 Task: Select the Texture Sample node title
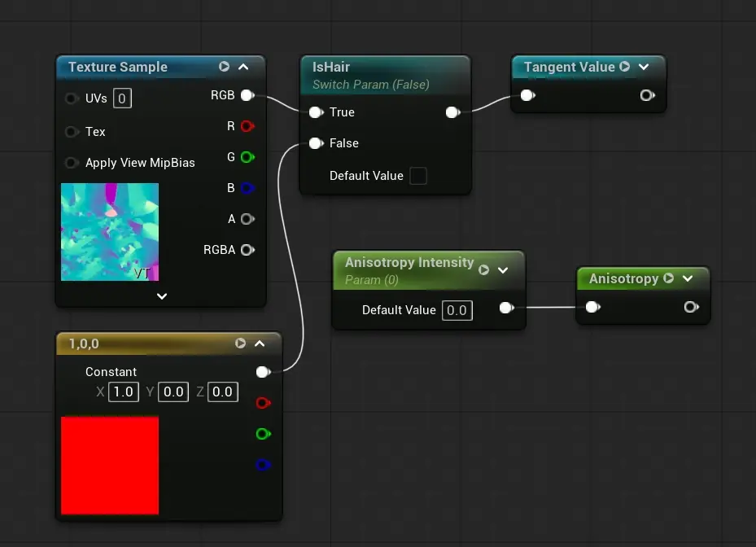[118, 67]
